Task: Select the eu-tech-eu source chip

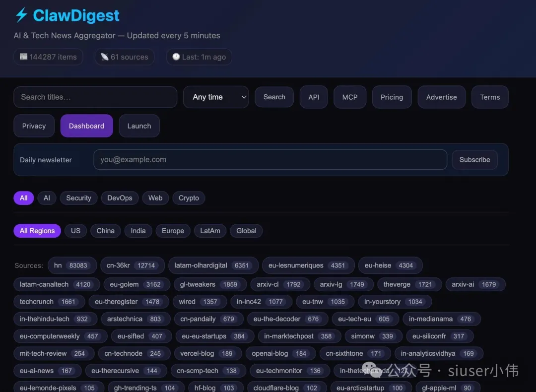Action: tap(365, 319)
